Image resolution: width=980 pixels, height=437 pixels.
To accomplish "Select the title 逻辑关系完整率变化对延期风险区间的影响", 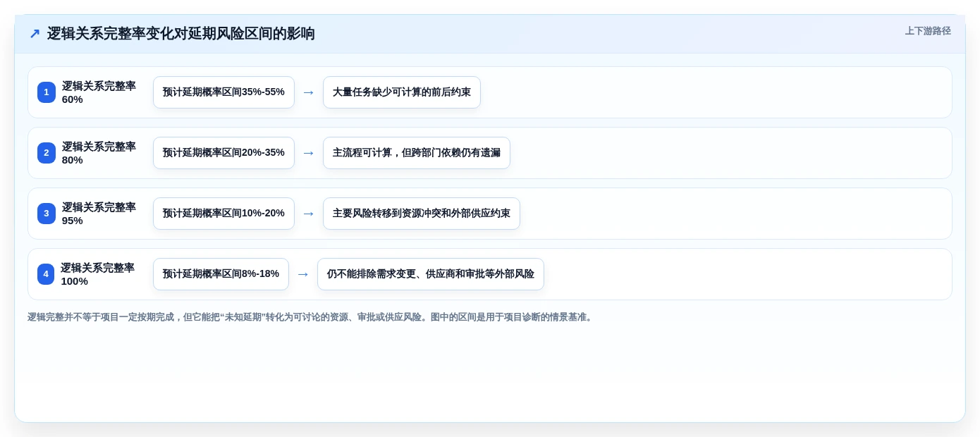I will coord(181,34).
